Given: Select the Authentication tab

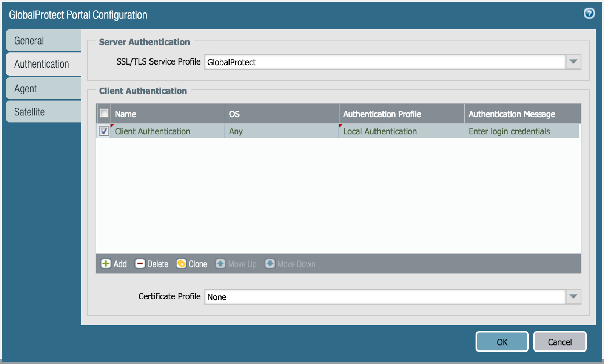Looking at the screenshot, I should (x=44, y=64).
